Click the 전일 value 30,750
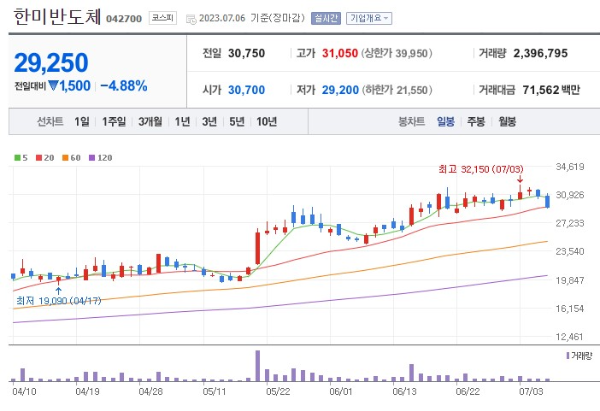Screen dimensions: 600x411 246,53
